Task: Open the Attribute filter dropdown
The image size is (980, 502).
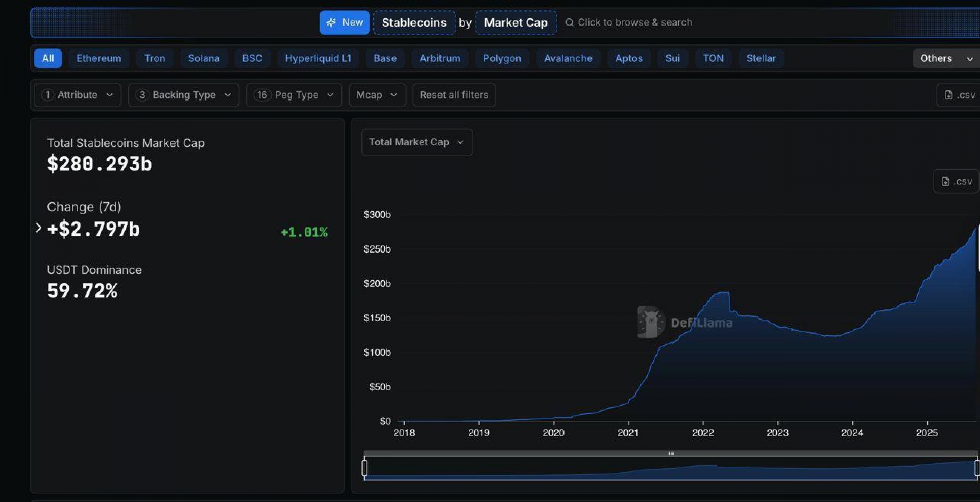Action: pos(78,95)
